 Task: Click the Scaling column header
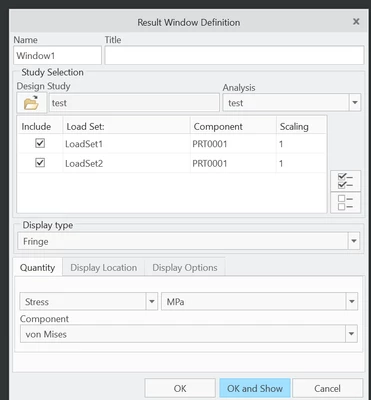click(301, 126)
